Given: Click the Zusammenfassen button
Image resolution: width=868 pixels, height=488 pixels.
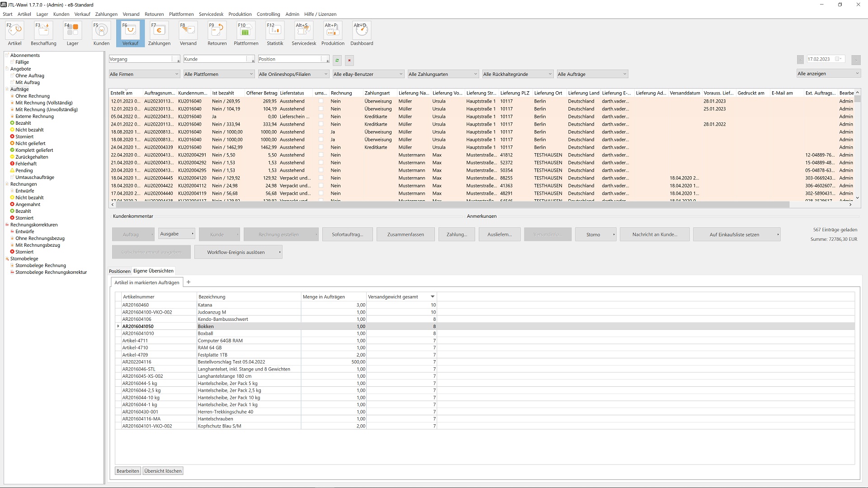Looking at the screenshot, I should click(406, 235).
